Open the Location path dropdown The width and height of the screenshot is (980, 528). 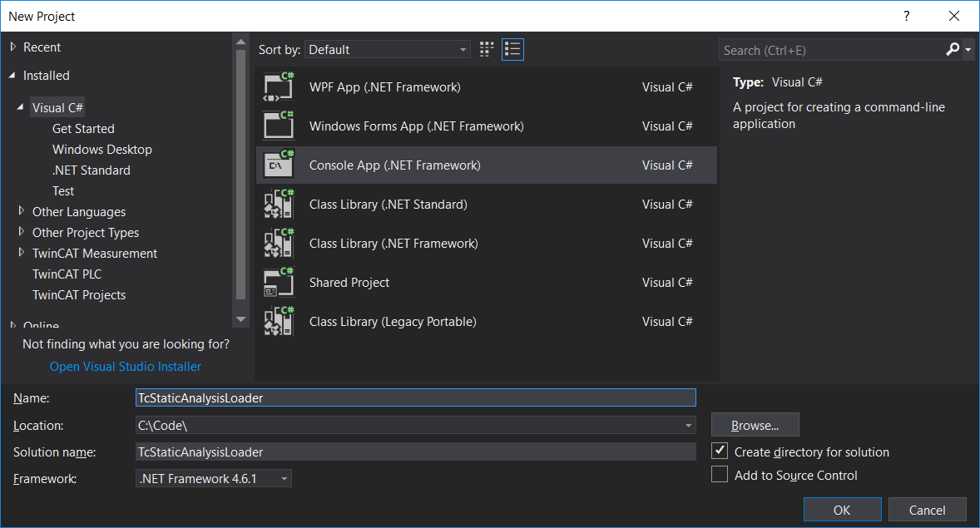pyautogui.click(x=688, y=426)
